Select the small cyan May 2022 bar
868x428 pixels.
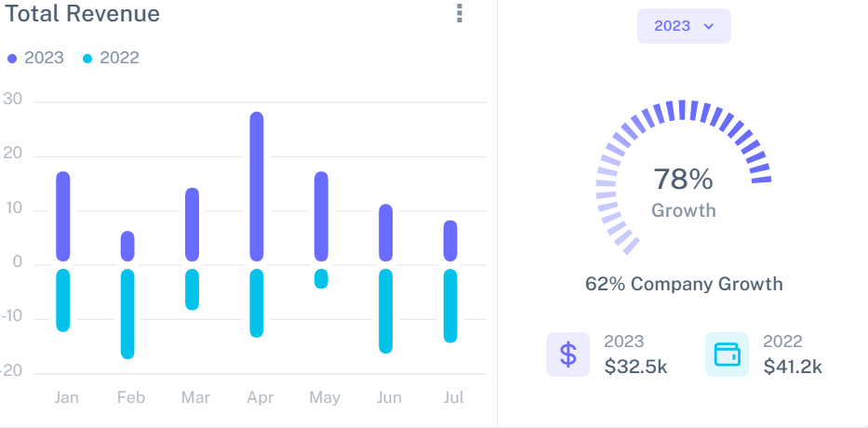321,278
